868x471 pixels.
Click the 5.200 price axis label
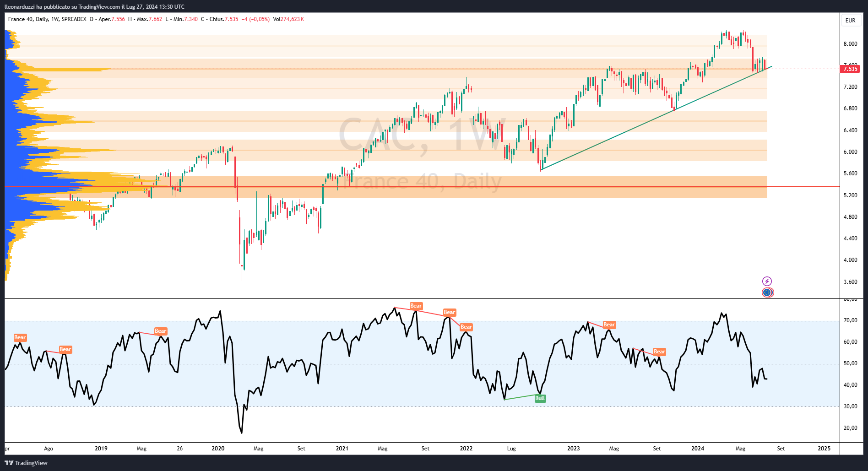[850, 195]
